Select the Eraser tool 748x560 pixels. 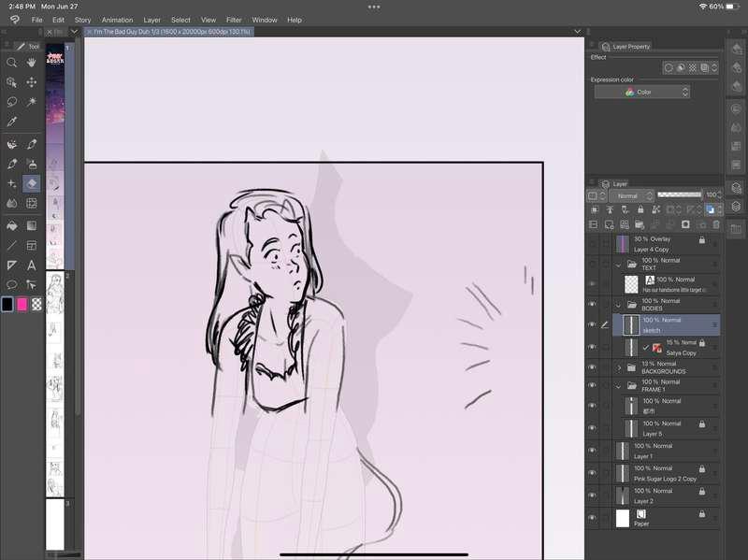pos(32,183)
